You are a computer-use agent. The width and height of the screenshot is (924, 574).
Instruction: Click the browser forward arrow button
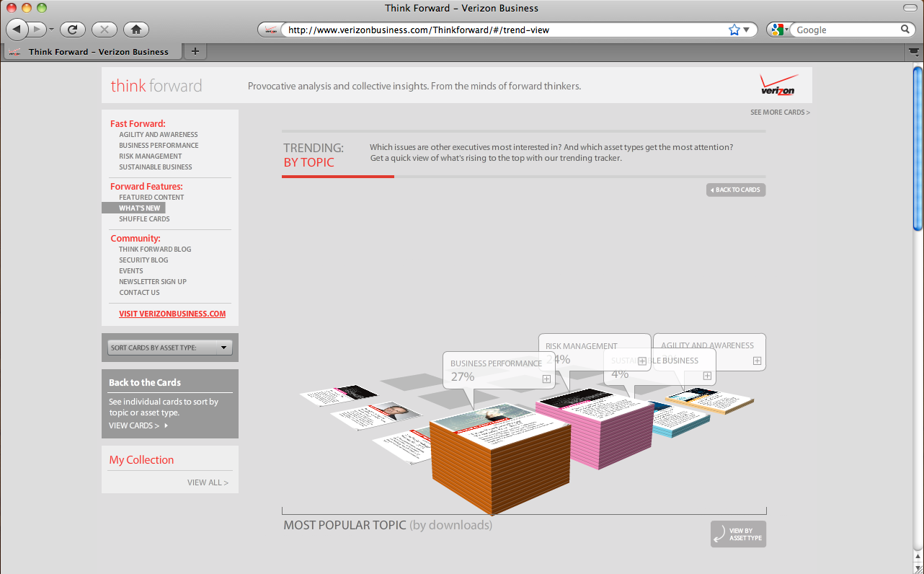(x=37, y=30)
